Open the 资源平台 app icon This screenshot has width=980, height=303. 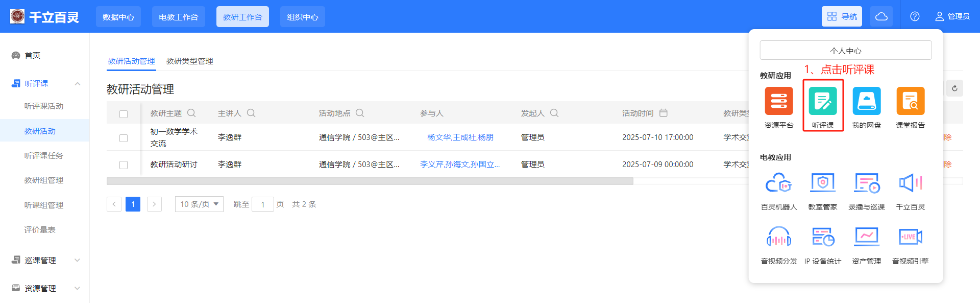click(x=778, y=101)
